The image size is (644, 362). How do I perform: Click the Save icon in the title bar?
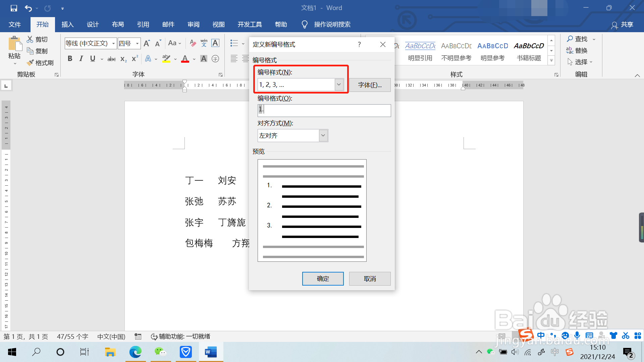coord(14,8)
